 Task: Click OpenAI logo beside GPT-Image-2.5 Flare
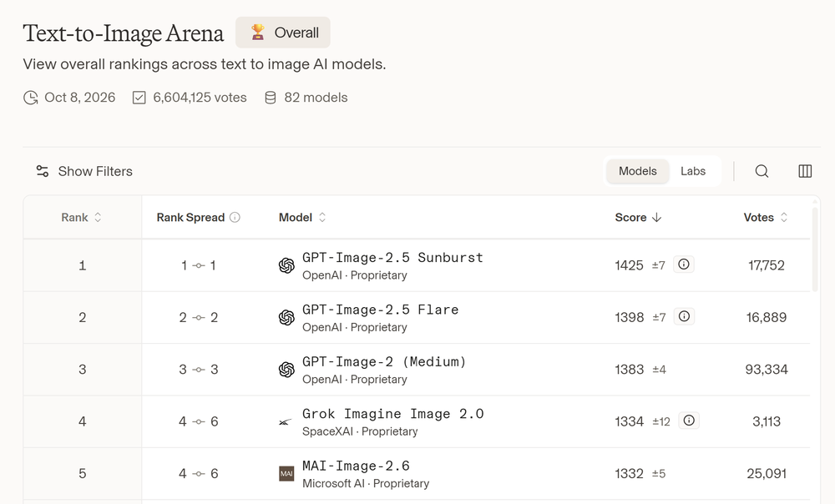coord(286,318)
